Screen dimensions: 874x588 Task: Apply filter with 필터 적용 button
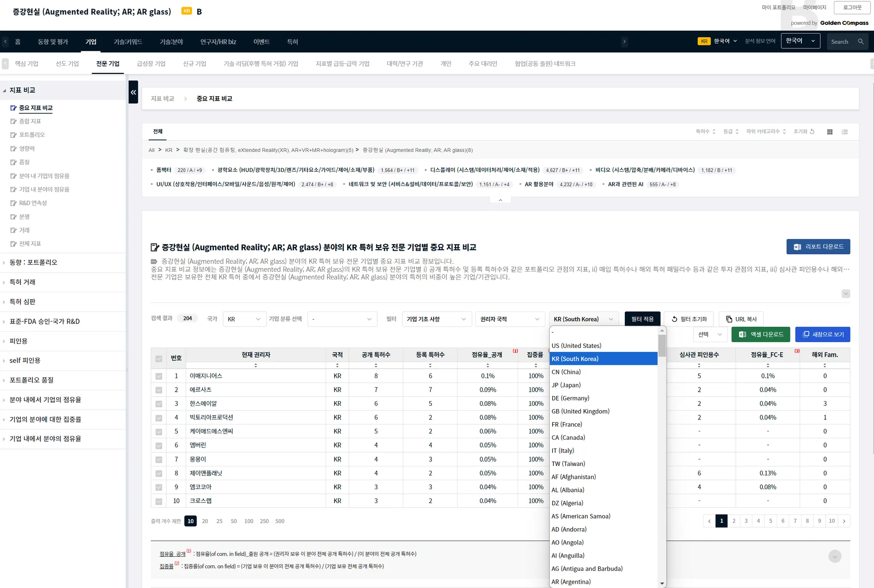coord(642,319)
